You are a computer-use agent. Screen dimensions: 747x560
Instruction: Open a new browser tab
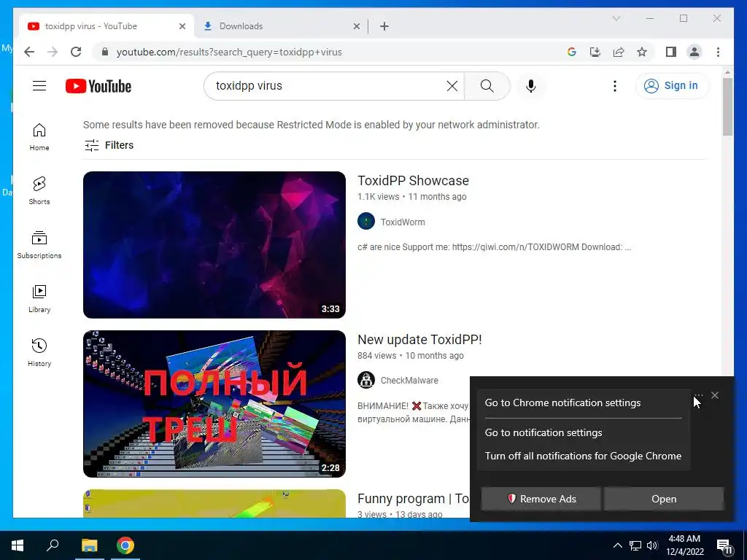384,26
